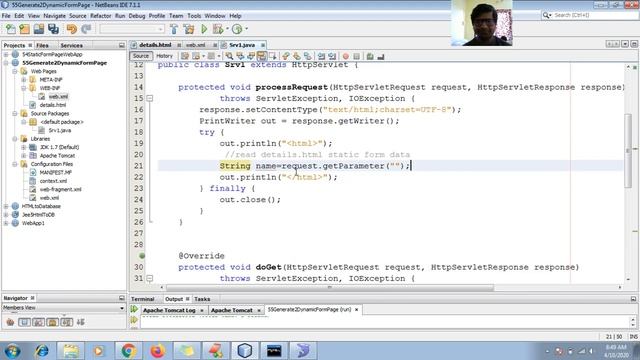Switch to the Services tab
This screenshot has width=640, height=360.
(71, 45)
